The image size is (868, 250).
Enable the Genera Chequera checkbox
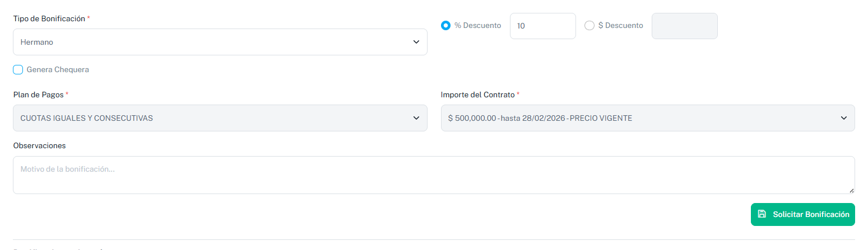tap(18, 70)
